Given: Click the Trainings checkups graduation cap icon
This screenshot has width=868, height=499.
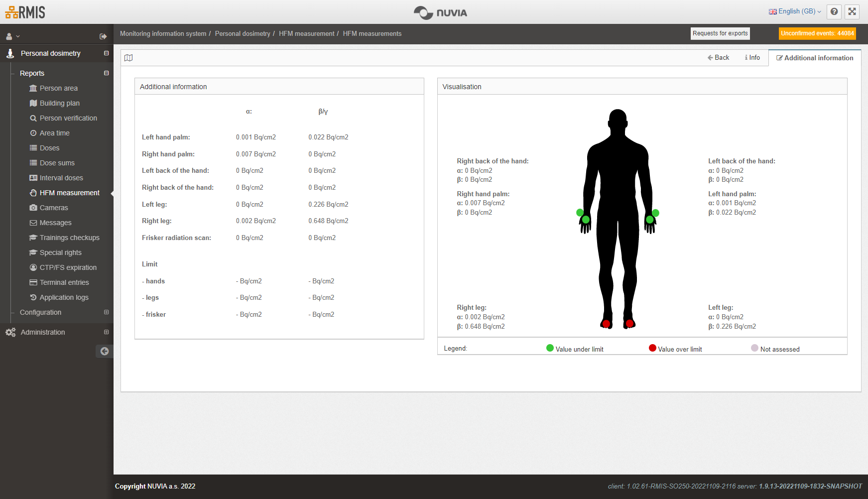Looking at the screenshot, I should 33,238.
